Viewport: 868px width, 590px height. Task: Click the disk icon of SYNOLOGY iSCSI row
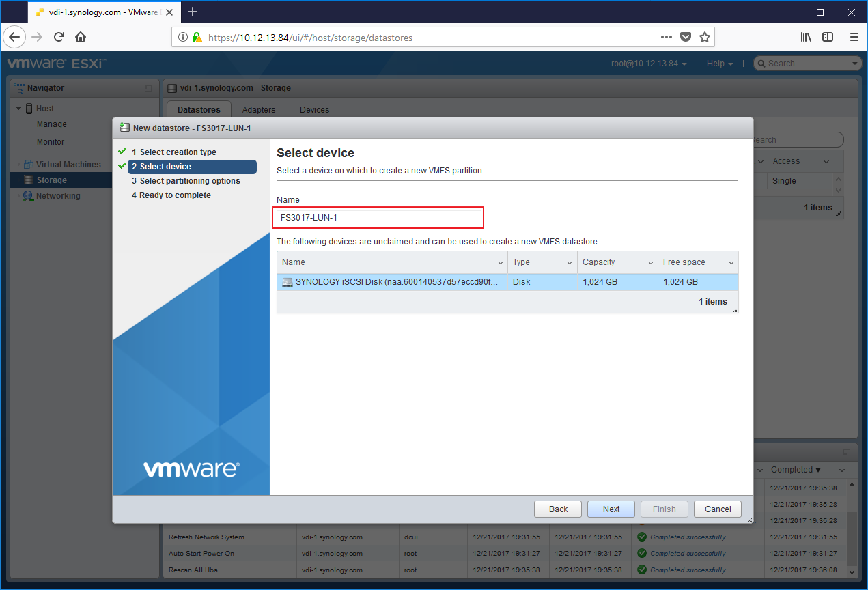[287, 282]
